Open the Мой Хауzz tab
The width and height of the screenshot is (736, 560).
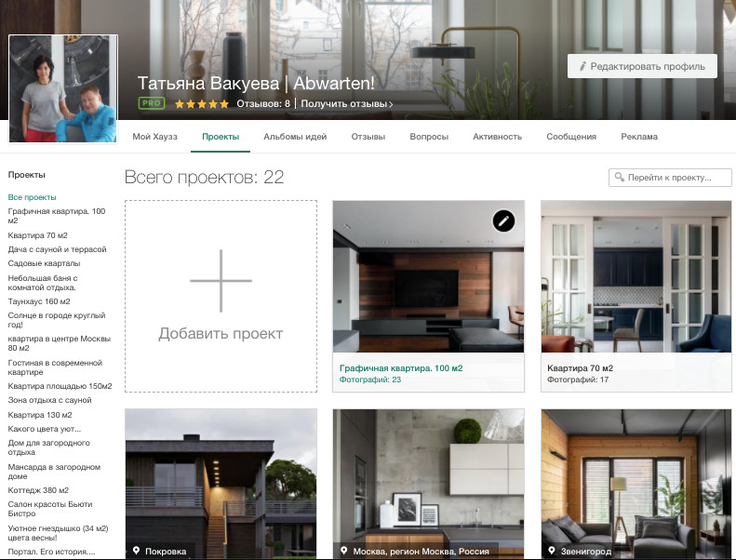(x=154, y=137)
